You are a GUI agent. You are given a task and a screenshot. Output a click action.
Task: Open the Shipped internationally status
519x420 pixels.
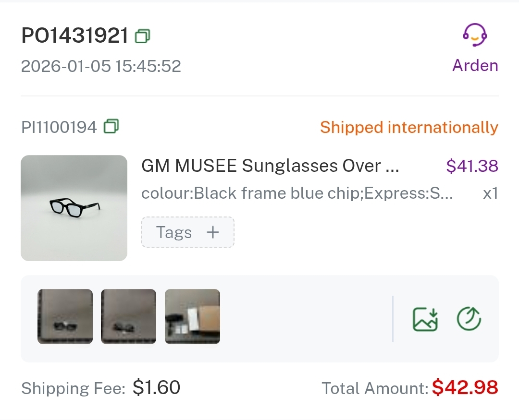coord(409,127)
